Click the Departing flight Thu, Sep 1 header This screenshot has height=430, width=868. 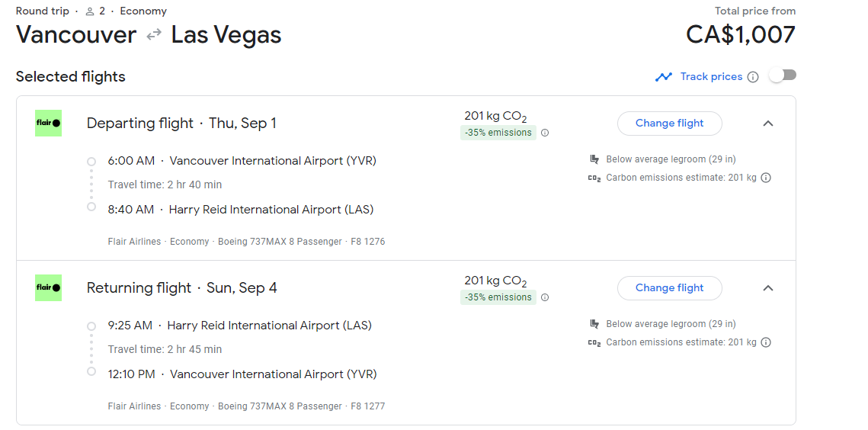click(x=181, y=124)
